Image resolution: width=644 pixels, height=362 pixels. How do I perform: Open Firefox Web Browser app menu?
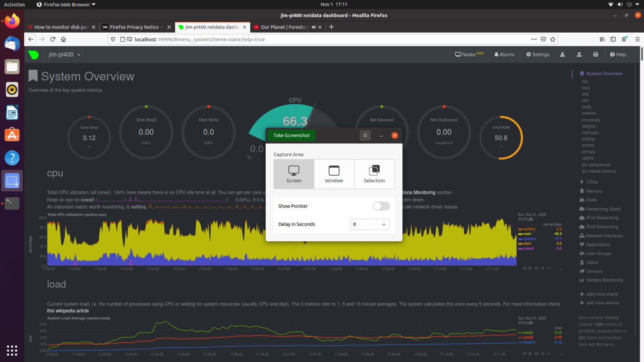66,4
